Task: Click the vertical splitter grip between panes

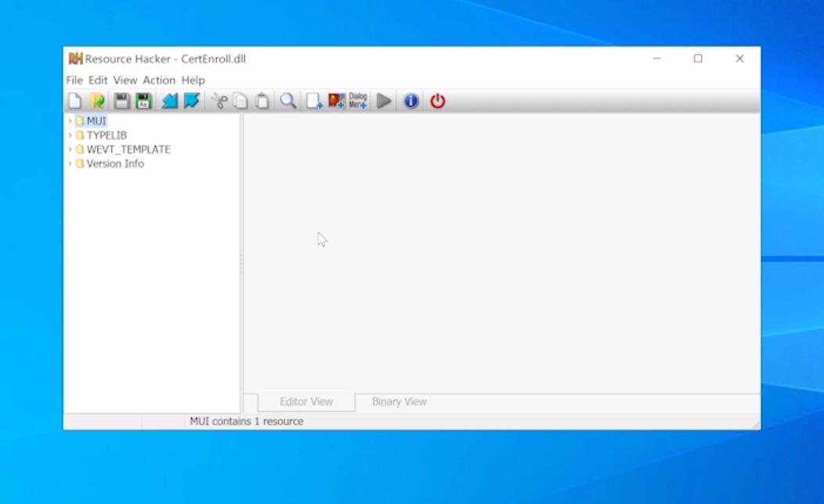Action: point(241,264)
